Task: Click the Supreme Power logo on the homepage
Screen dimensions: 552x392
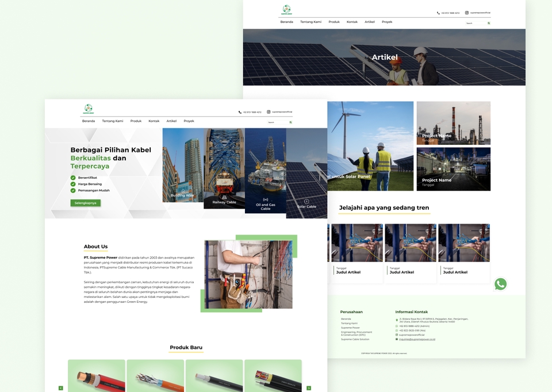Action: tap(89, 109)
